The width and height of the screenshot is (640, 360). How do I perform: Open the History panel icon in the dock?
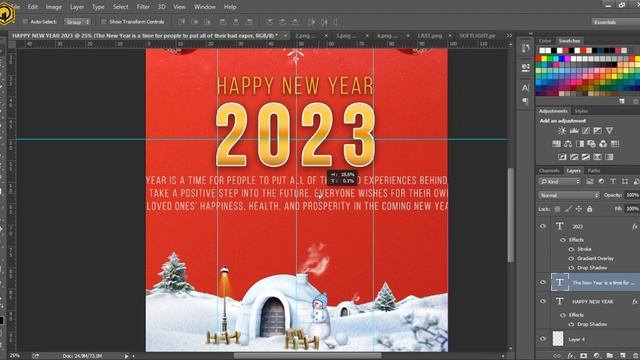click(x=526, y=48)
